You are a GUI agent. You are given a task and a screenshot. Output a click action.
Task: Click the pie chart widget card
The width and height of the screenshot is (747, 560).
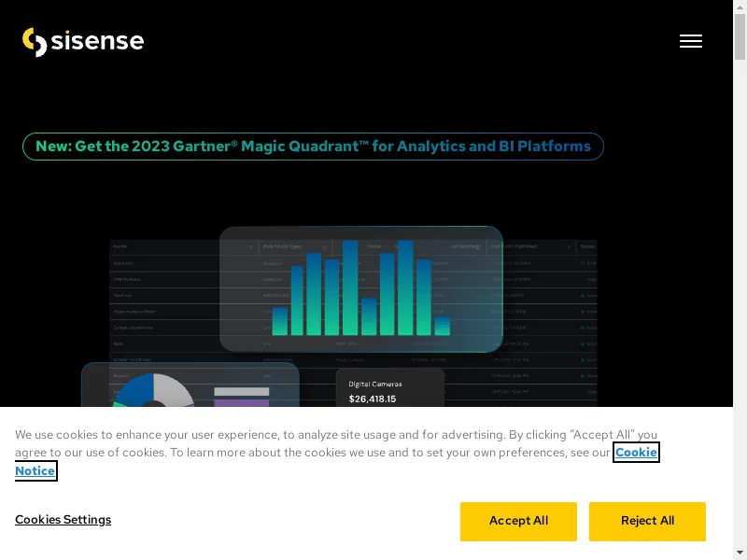(x=190, y=385)
